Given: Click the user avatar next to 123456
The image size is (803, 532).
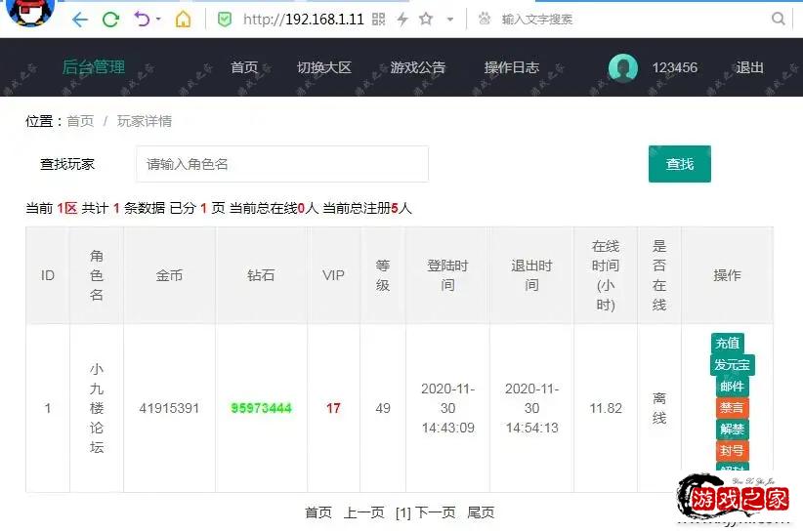Looking at the screenshot, I should [623, 67].
